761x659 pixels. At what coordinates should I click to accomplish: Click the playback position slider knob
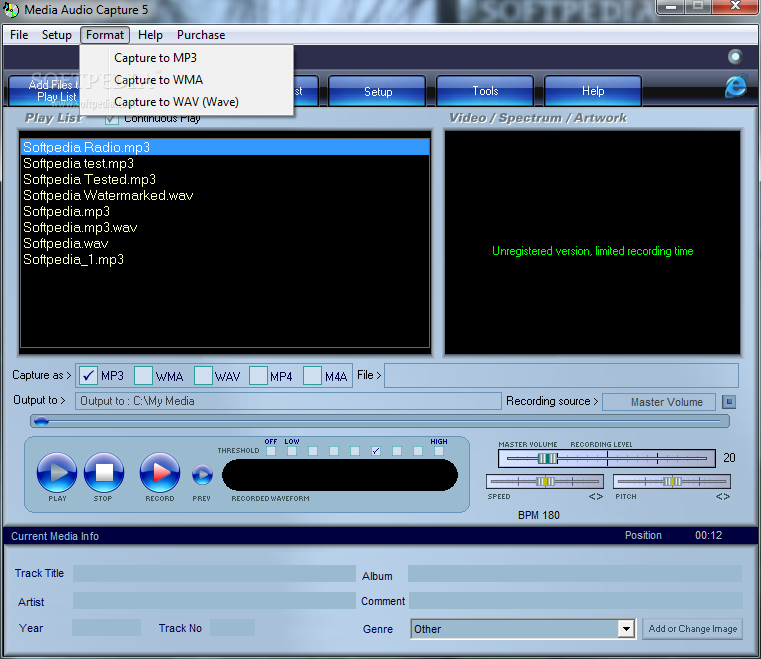pyautogui.click(x=41, y=421)
